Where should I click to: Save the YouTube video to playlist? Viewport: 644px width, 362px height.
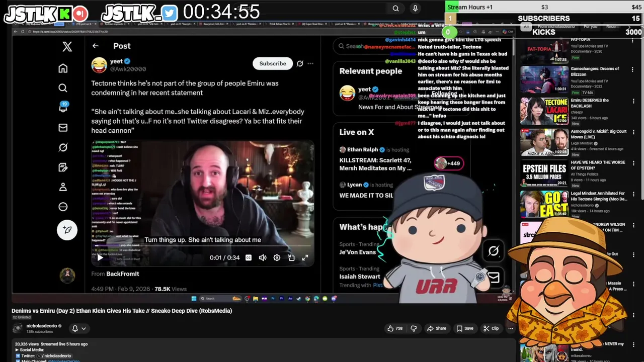coord(465,328)
